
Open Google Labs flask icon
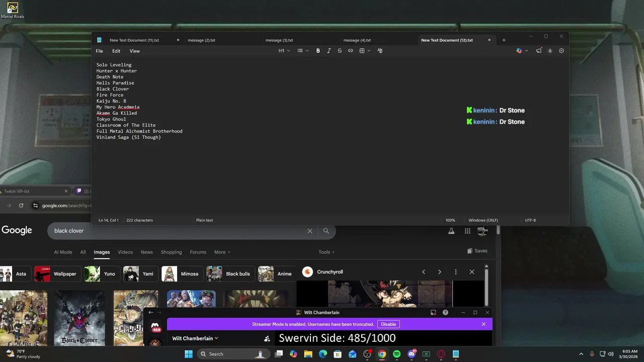click(451, 231)
